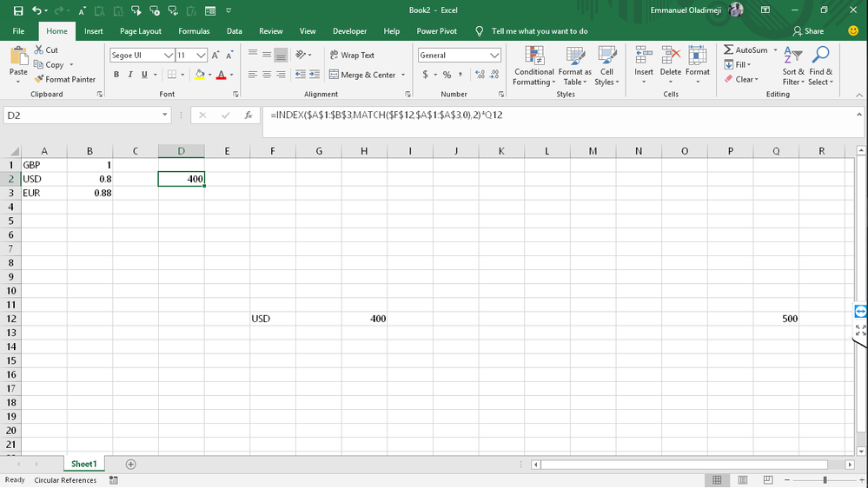This screenshot has width=868, height=488.
Task: Save the workbook with the floppy icon
Action: pos(18,10)
